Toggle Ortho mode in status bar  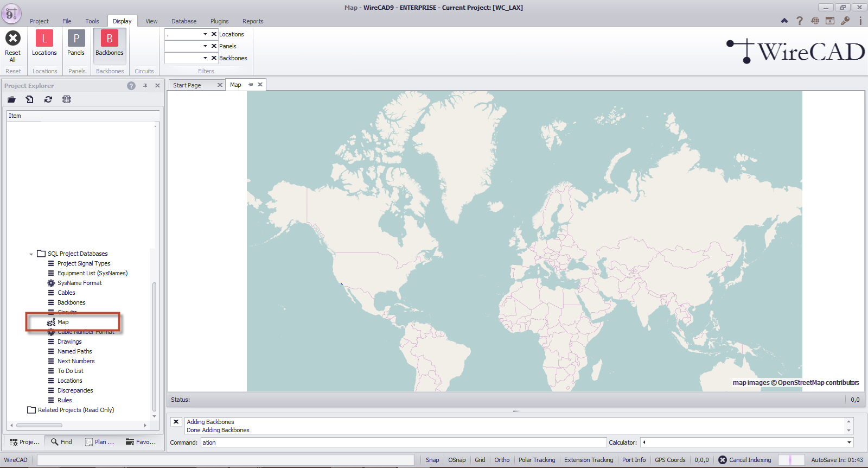pos(502,460)
